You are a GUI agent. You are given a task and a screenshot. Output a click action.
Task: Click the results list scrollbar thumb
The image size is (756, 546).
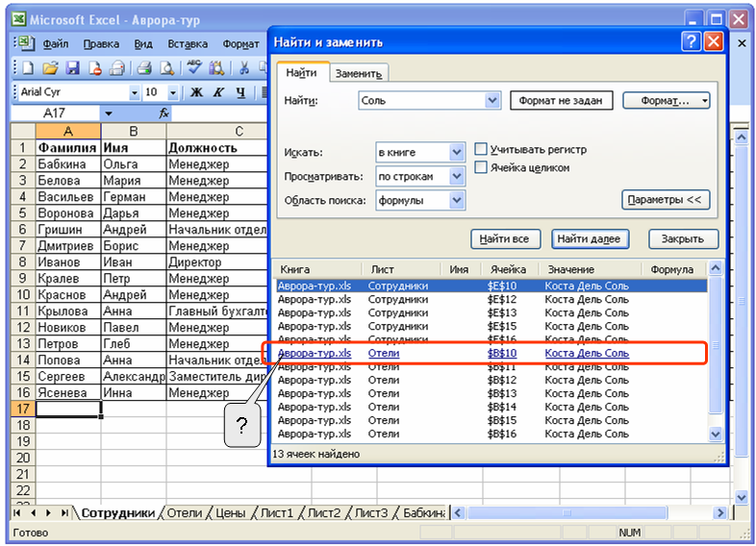point(716,344)
